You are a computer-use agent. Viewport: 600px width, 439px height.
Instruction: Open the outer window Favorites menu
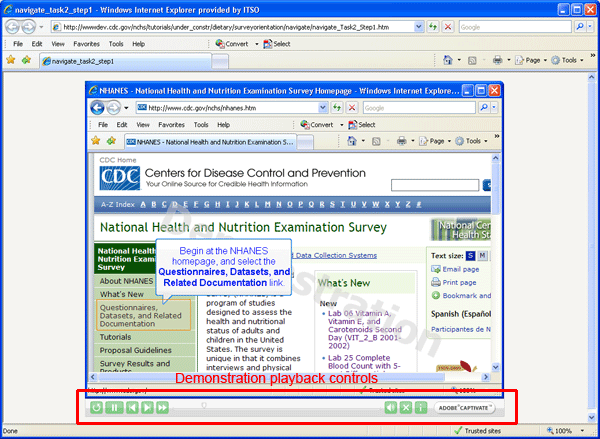pyautogui.click(x=86, y=44)
